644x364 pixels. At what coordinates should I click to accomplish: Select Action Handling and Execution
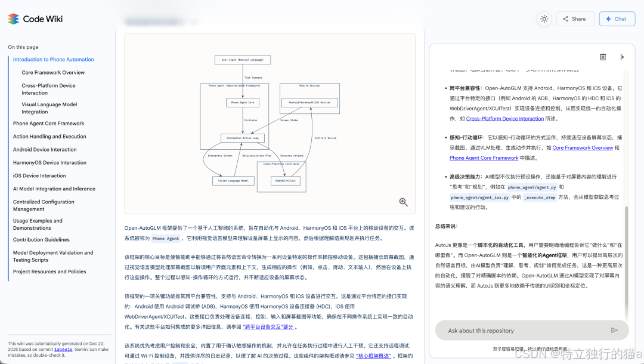tap(49, 137)
